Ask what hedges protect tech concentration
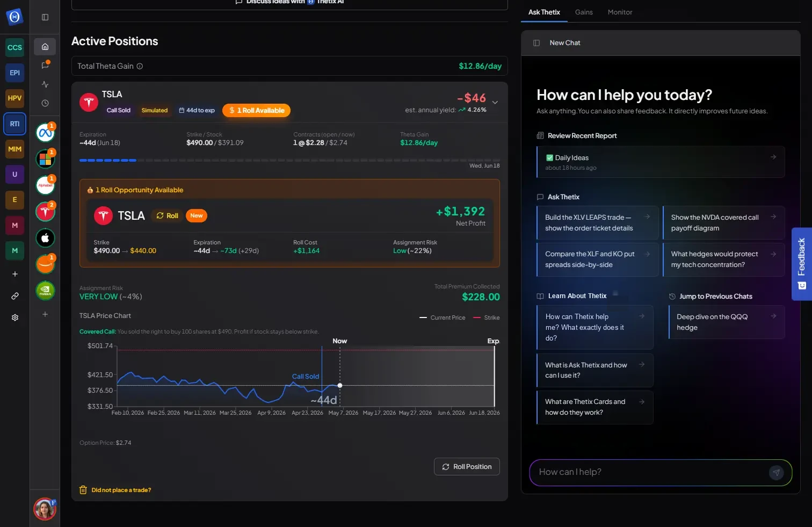Image resolution: width=812 pixels, height=527 pixels. [724, 259]
